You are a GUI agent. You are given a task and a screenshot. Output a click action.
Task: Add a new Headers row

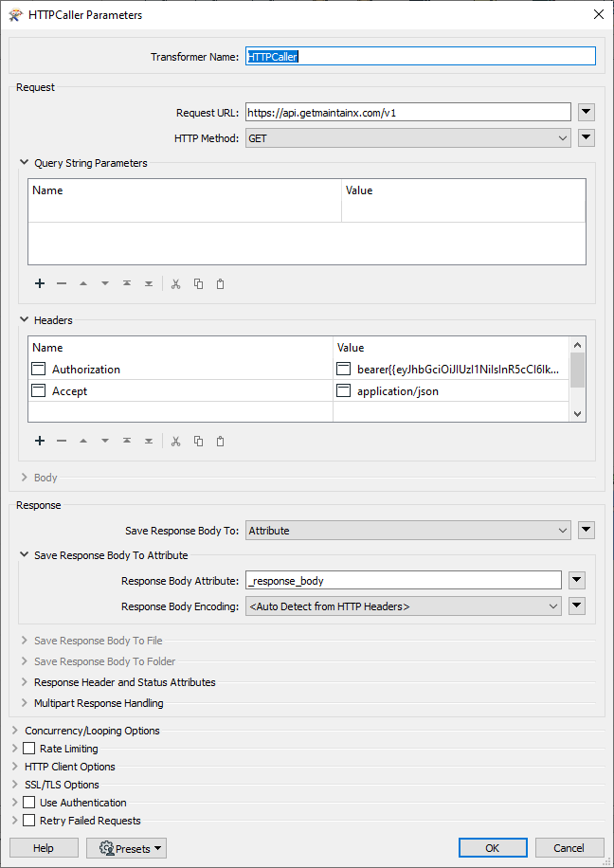pos(39,441)
